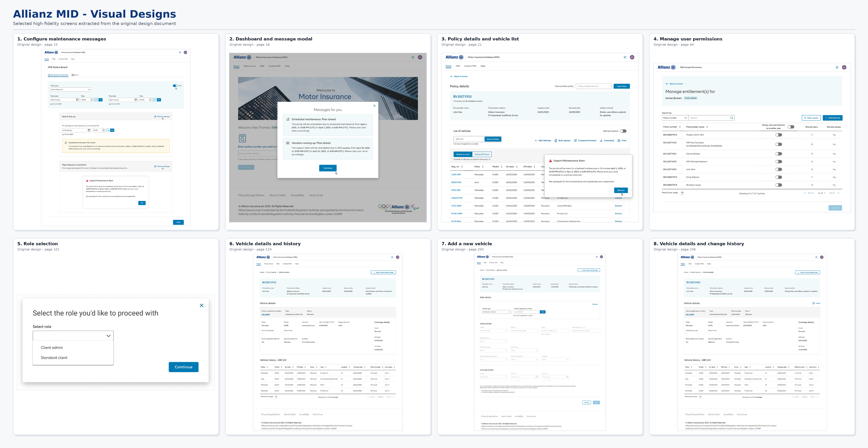Pick the Standard client role option
The image size is (868, 448).
coord(54,358)
